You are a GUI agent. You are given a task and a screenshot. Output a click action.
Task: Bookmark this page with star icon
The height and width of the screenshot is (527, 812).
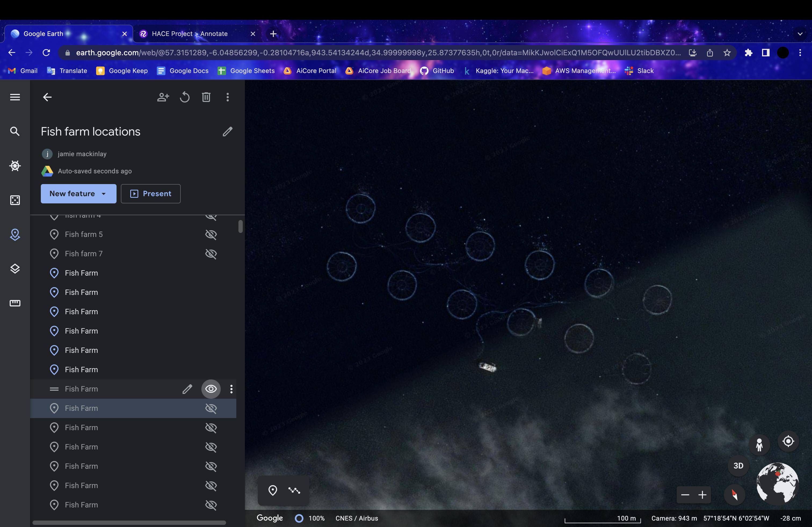point(727,53)
